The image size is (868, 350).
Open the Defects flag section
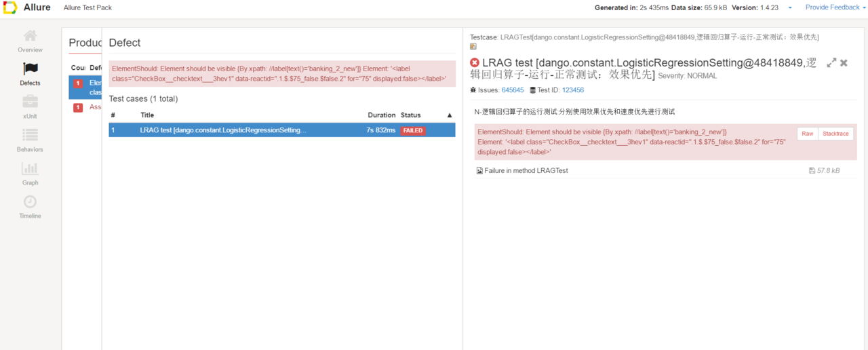[30, 75]
